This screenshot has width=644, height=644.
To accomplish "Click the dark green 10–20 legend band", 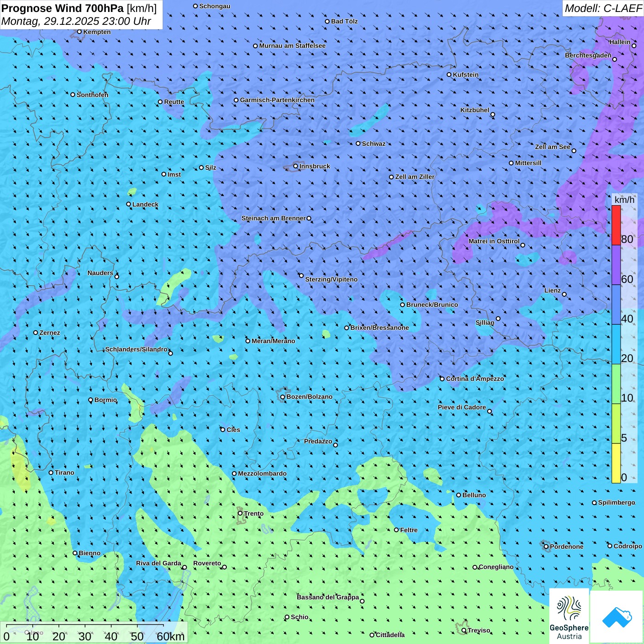I will click(616, 384).
